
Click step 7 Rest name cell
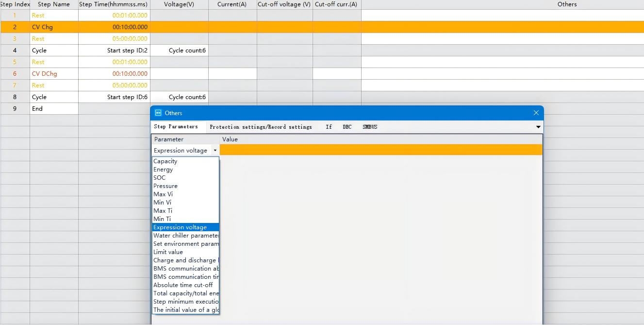[x=54, y=86]
